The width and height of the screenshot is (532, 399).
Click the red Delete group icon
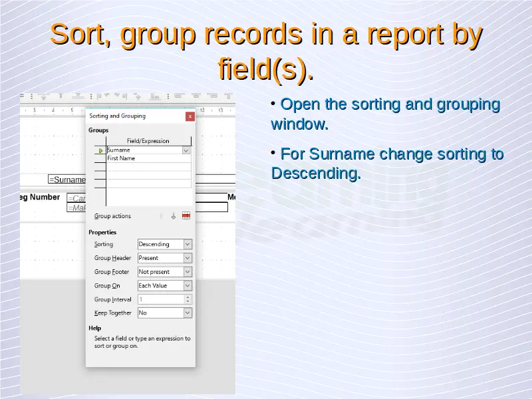point(186,215)
